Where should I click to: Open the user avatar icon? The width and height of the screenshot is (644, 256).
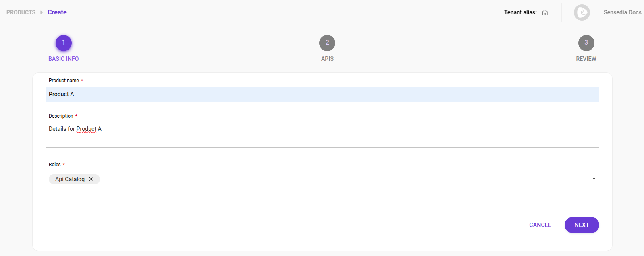tap(582, 12)
